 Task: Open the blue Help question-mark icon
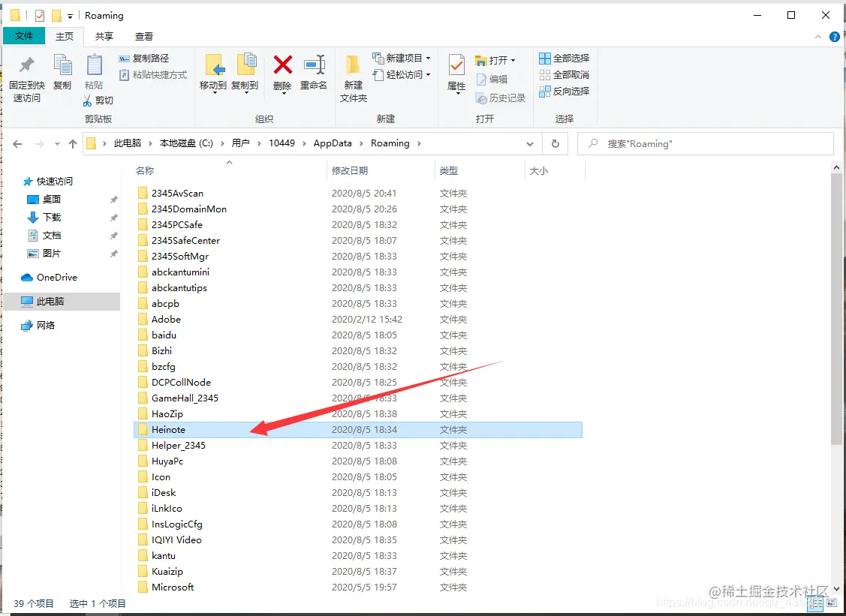(834, 37)
